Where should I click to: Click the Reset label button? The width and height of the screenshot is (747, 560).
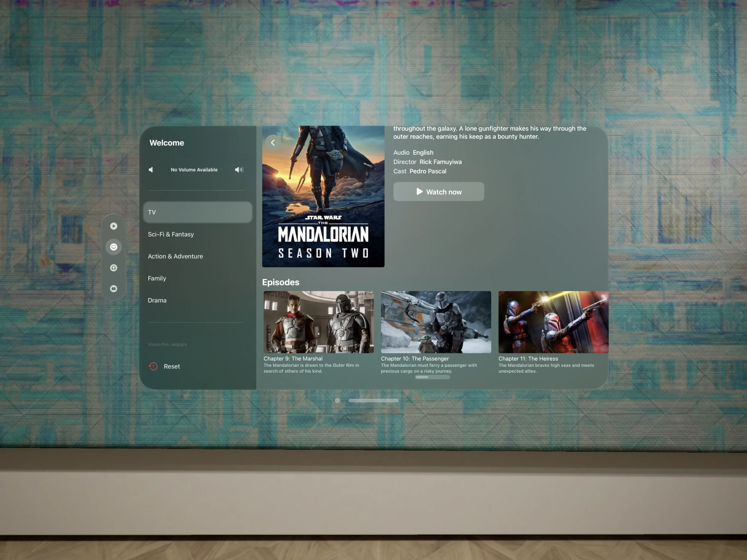tap(172, 366)
